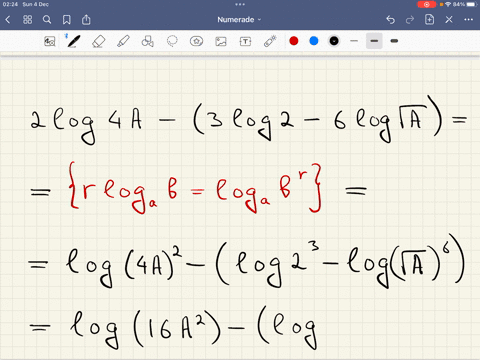
Task: Select the thickest stroke width
Action: pyautogui.click(x=394, y=41)
